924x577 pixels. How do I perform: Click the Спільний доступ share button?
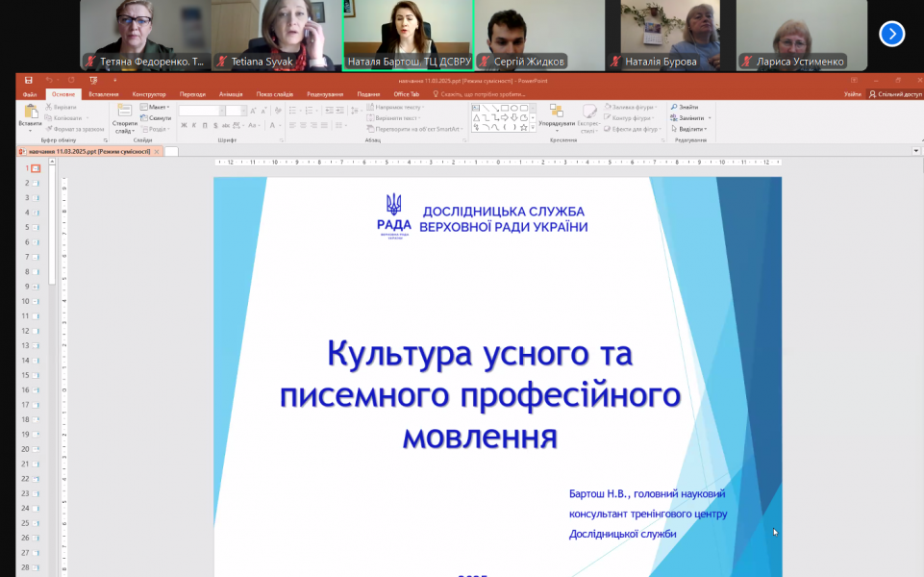(x=894, y=94)
